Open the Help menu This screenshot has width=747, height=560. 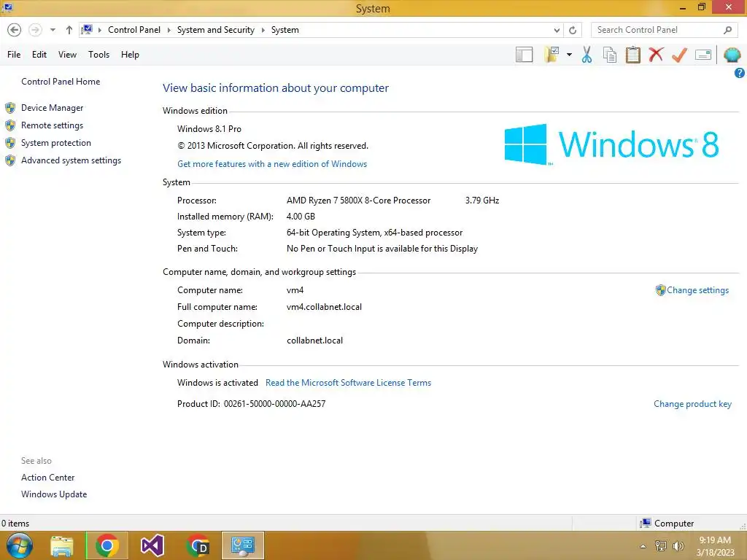pyautogui.click(x=130, y=55)
